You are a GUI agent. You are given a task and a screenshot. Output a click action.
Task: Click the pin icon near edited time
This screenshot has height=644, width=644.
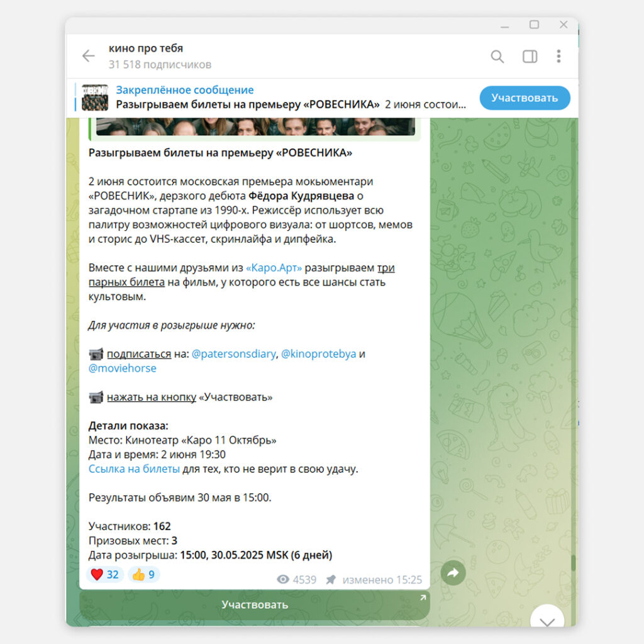pos(331,579)
